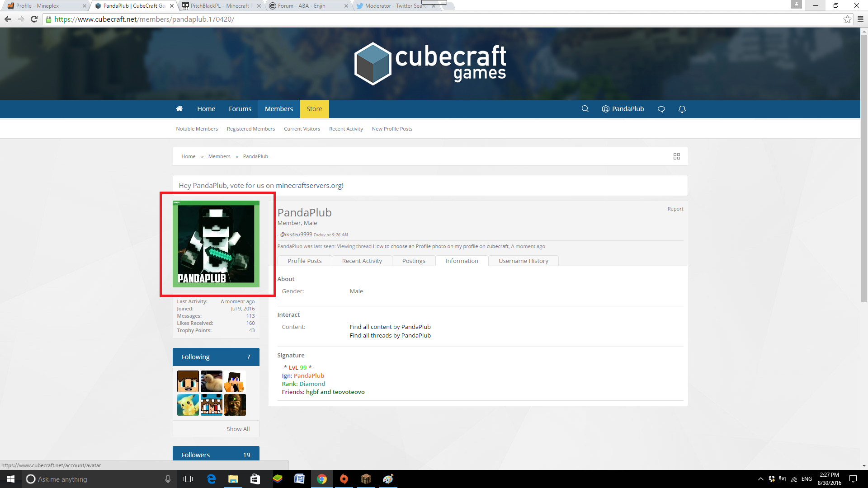Open the Username History tab
Screen dimensions: 868x488
tap(524, 261)
